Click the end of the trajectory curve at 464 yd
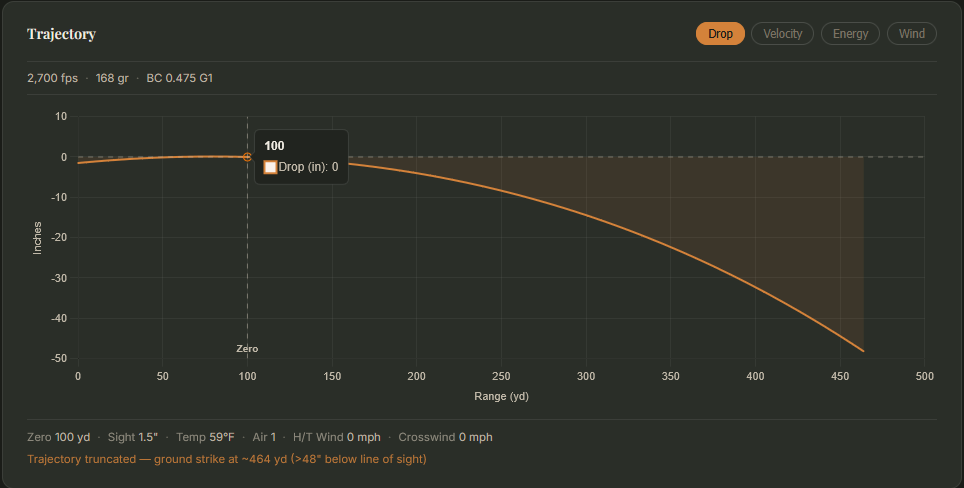This screenshot has width=964, height=488. pos(863,351)
